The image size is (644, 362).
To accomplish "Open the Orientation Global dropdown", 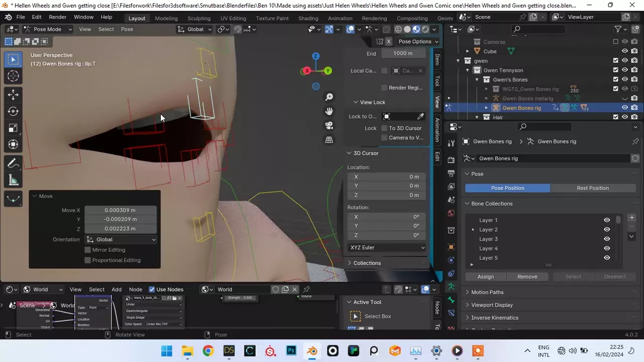I will (121, 240).
